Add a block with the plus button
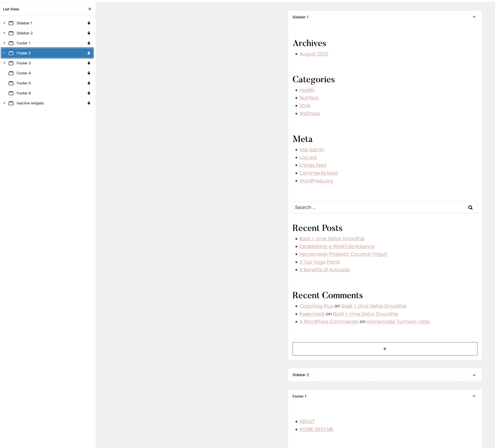 tap(385, 349)
